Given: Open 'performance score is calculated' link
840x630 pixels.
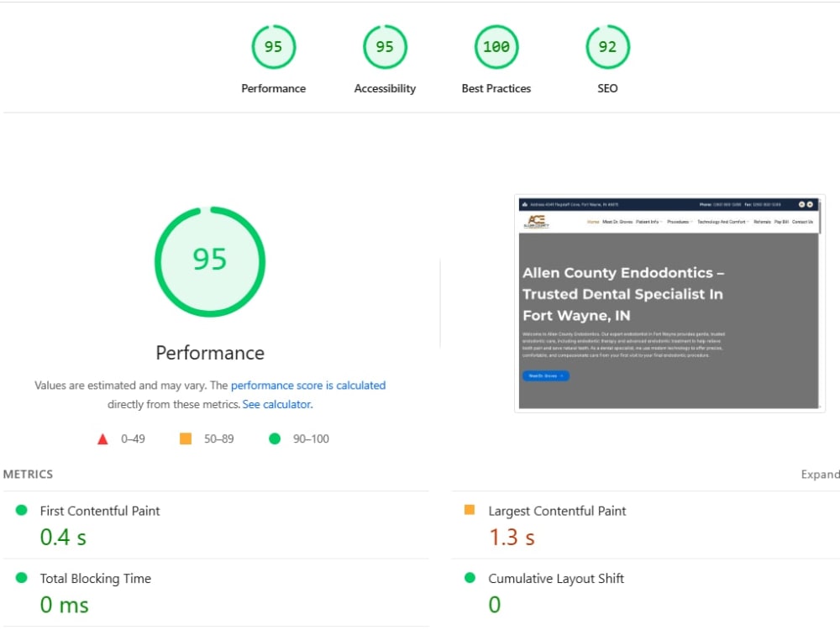Looking at the screenshot, I should (x=308, y=386).
